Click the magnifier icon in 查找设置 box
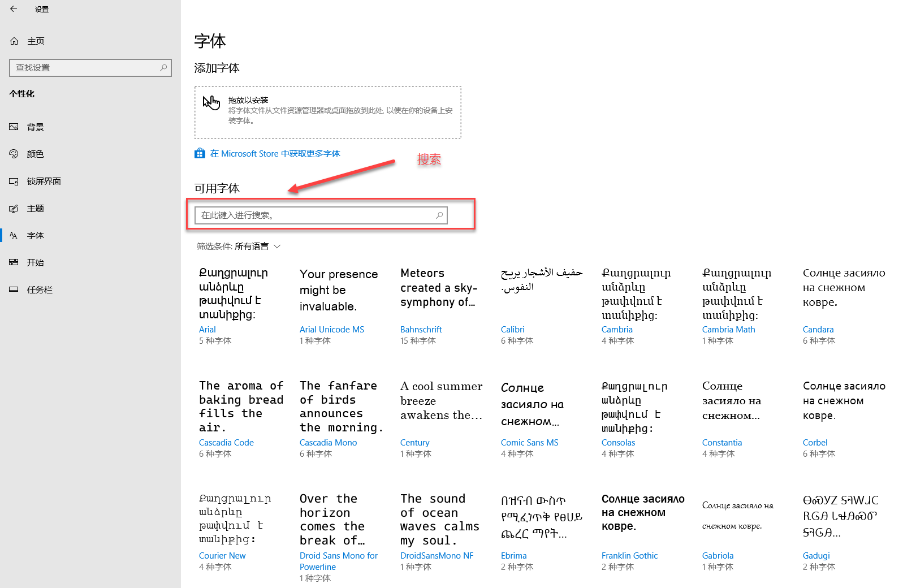916x588 pixels. coord(163,67)
